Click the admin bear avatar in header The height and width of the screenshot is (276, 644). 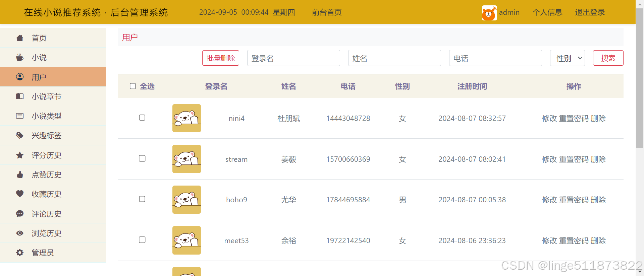click(x=489, y=13)
